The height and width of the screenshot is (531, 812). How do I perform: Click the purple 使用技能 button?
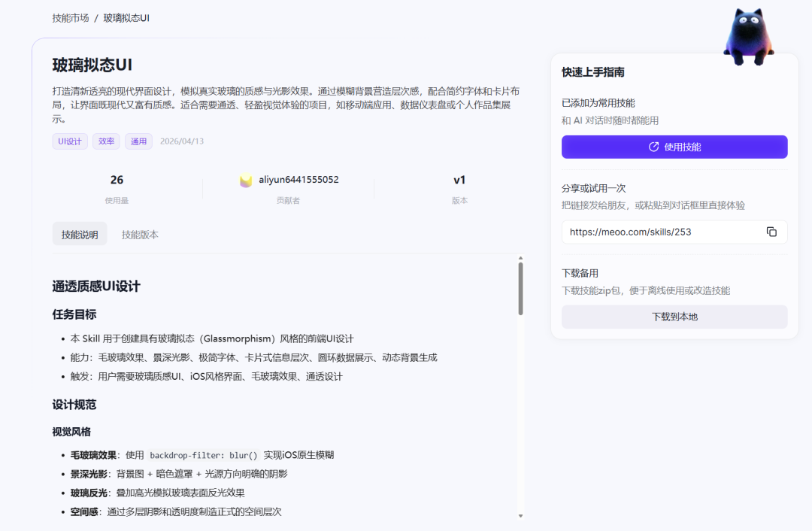point(674,147)
